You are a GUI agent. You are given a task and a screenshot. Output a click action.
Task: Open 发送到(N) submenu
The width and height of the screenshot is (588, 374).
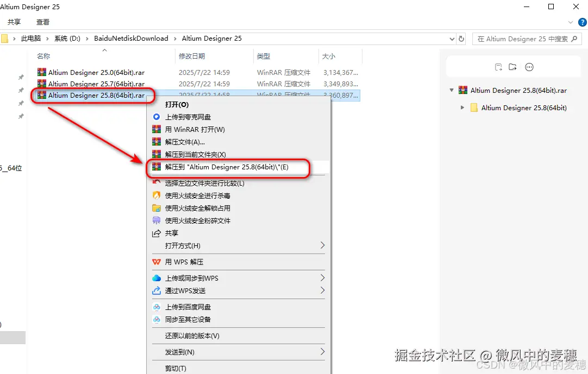pos(239,352)
